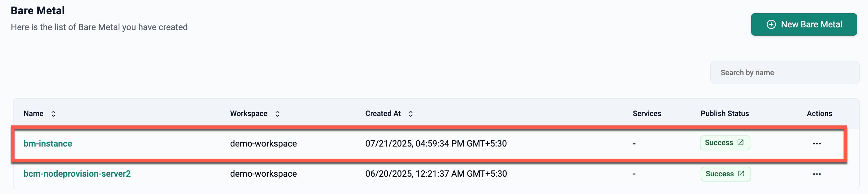Click the Services column header
Image resolution: width=868 pixels, height=194 pixels.
647,114
